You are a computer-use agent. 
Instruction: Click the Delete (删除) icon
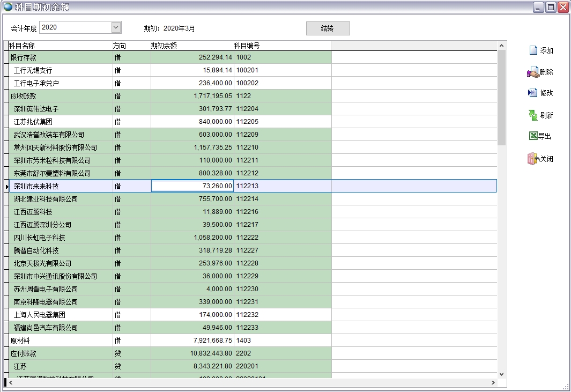point(533,72)
